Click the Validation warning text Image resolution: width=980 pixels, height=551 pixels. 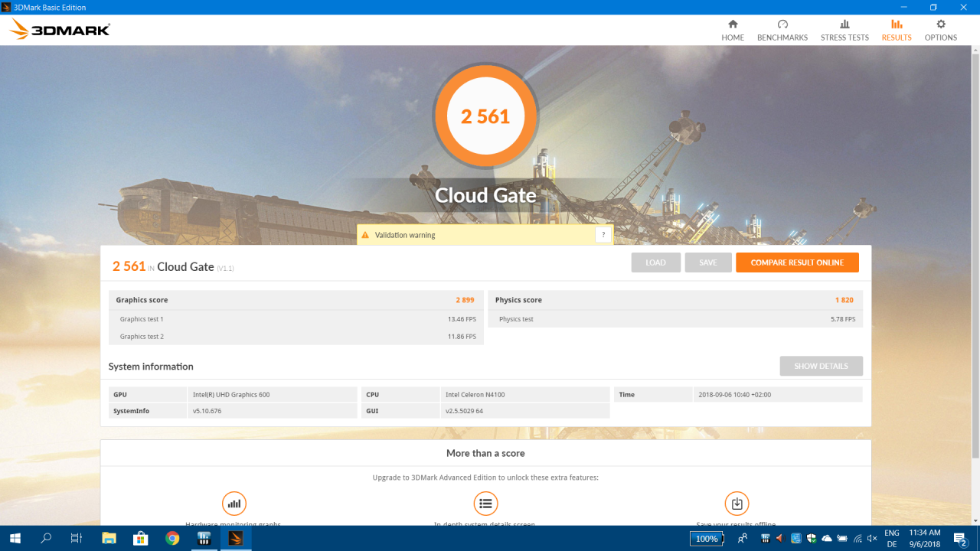405,235
